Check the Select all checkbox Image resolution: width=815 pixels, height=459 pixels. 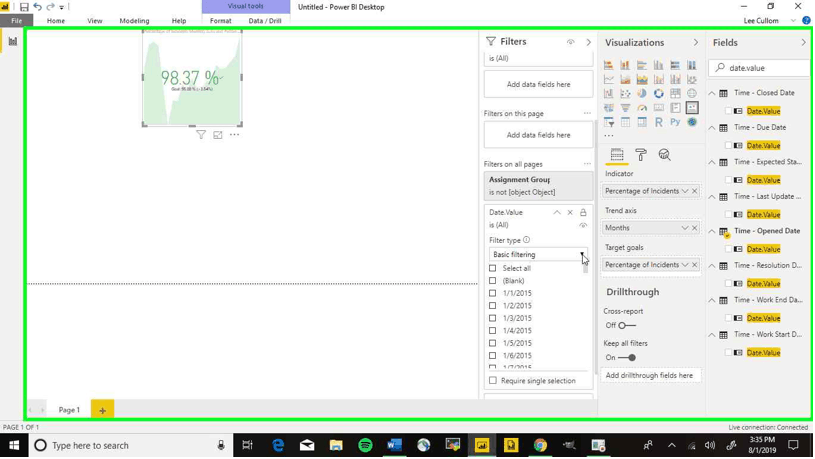click(x=492, y=268)
